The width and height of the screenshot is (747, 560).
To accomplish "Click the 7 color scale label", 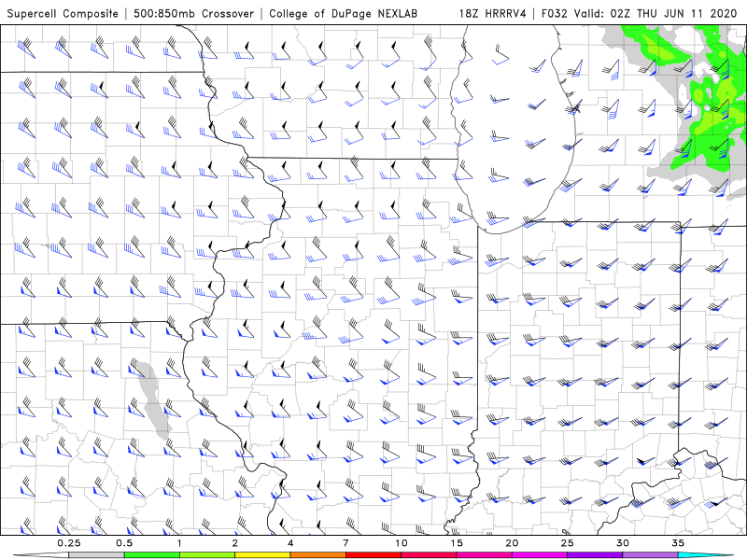I will pyautogui.click(x=345, y=543).
